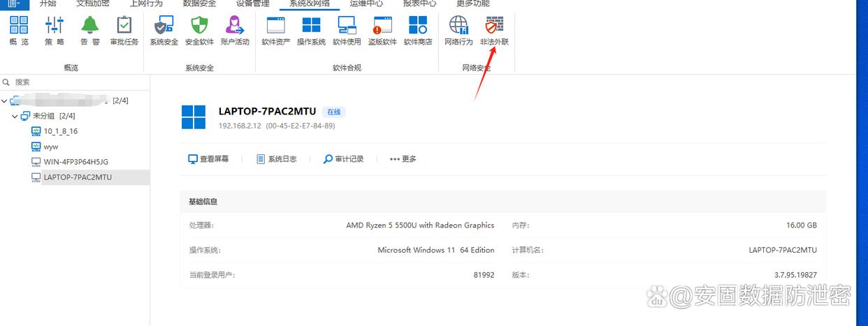
Task: Open the 盗版软件 pirated software icon
Action: [382, 31]
